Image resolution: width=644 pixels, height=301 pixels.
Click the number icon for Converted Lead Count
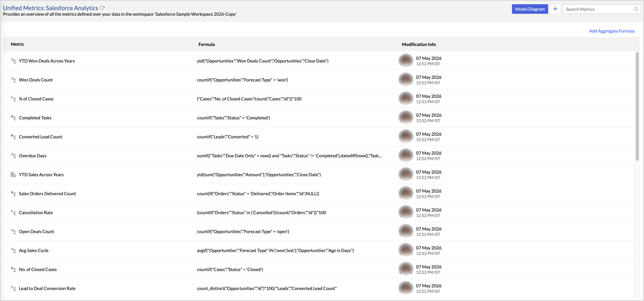(x=13, y=136)
